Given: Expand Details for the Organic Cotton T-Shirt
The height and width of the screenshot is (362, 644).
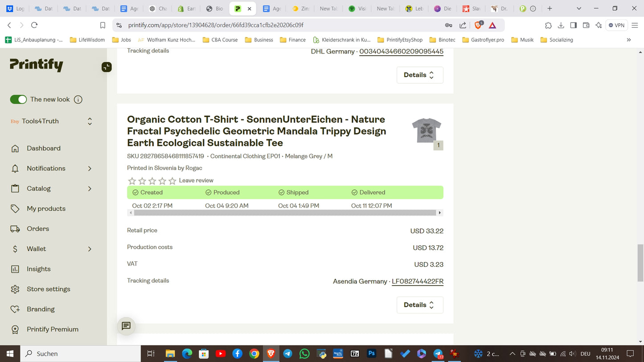Looking at the screenshot, I should (x=419, y=305).
